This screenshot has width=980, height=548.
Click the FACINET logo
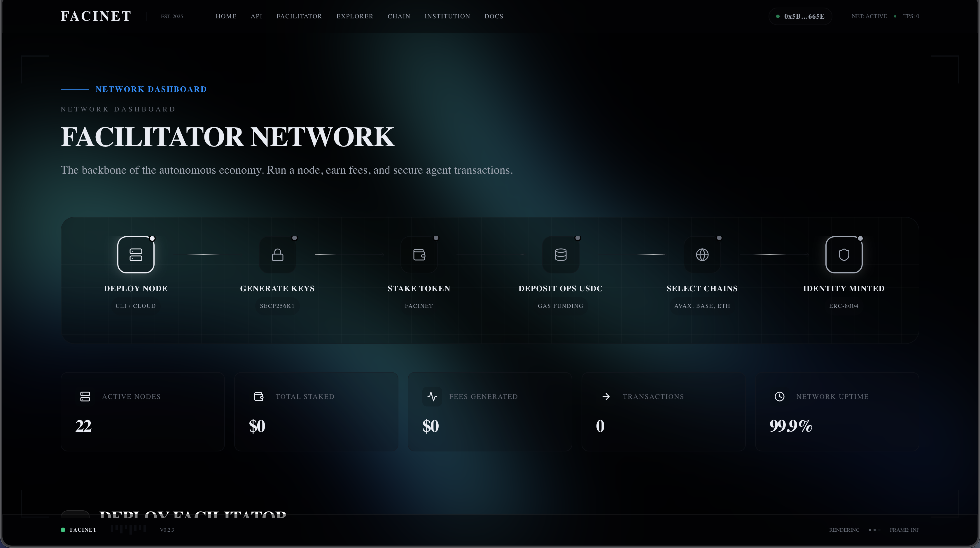click(95, 16)
